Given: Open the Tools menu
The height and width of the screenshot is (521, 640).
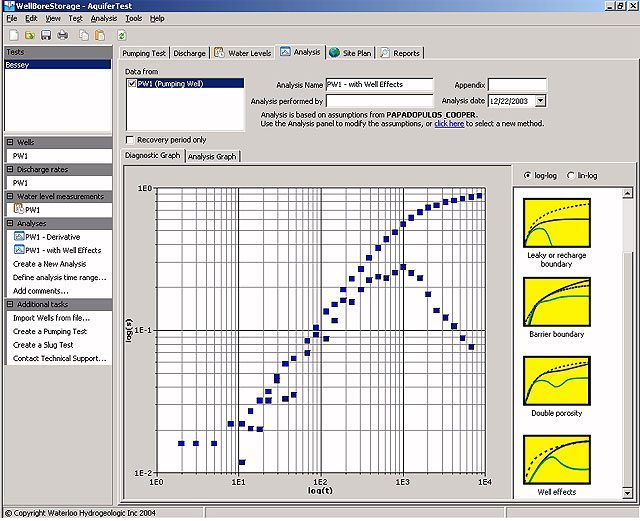Looking at the screenshot, I should pyautogui.click(x=133, y=18).
